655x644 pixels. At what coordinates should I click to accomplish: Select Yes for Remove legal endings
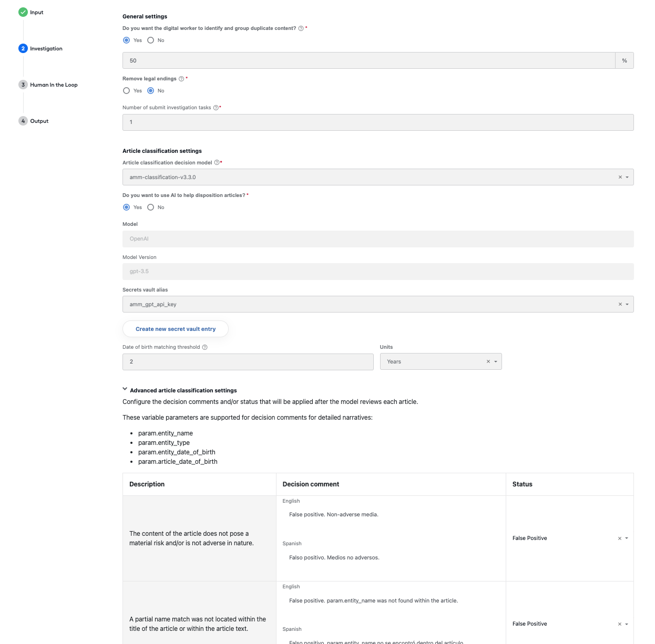126,91
